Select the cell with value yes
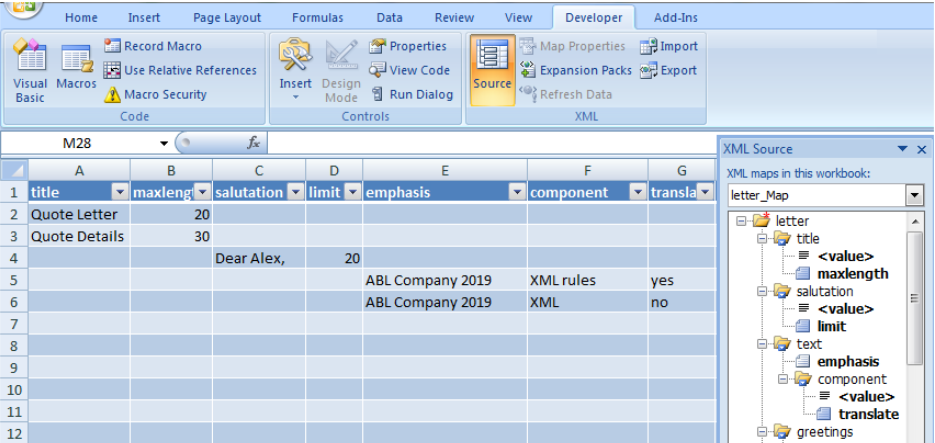Viewport: 935px width, 443px height. tap(682, 280)
